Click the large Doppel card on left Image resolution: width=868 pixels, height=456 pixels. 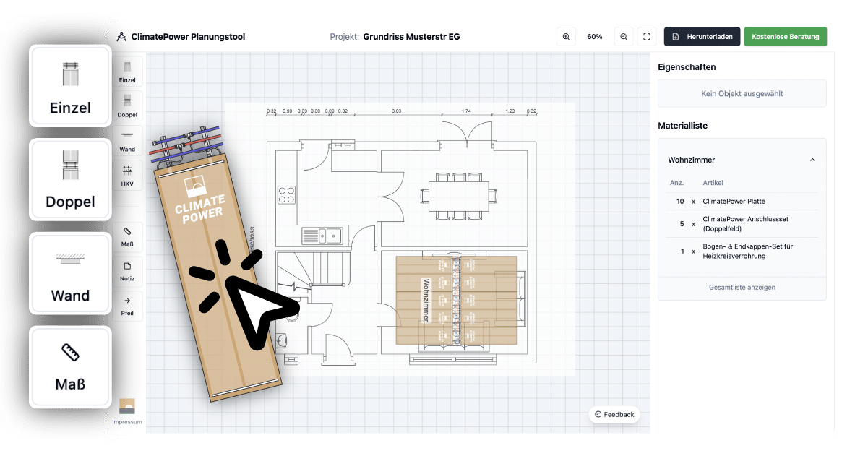70,180
